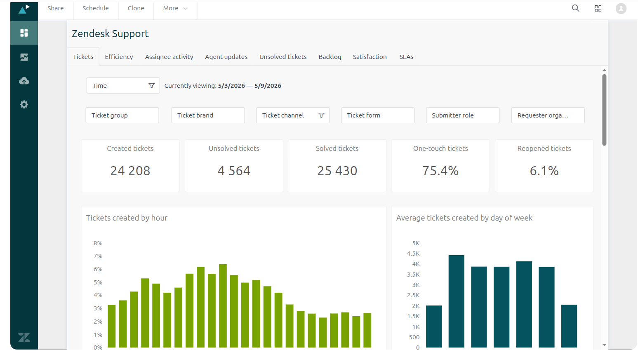Switch to the Satisfaction tab
Viewport: 638px width, 364px height.
370,57
